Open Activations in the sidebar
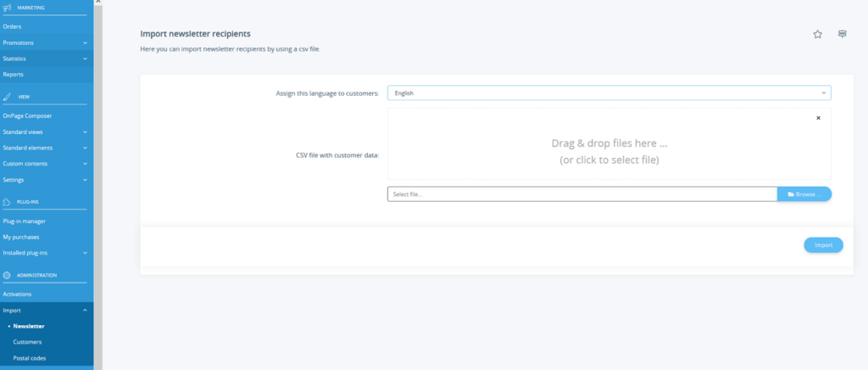868x370 pixels. pos(17,294)
